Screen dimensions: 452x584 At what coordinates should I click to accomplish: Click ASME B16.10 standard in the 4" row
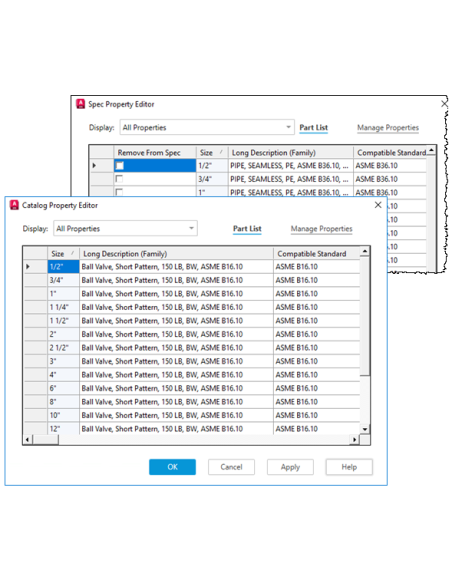(316, 375)
